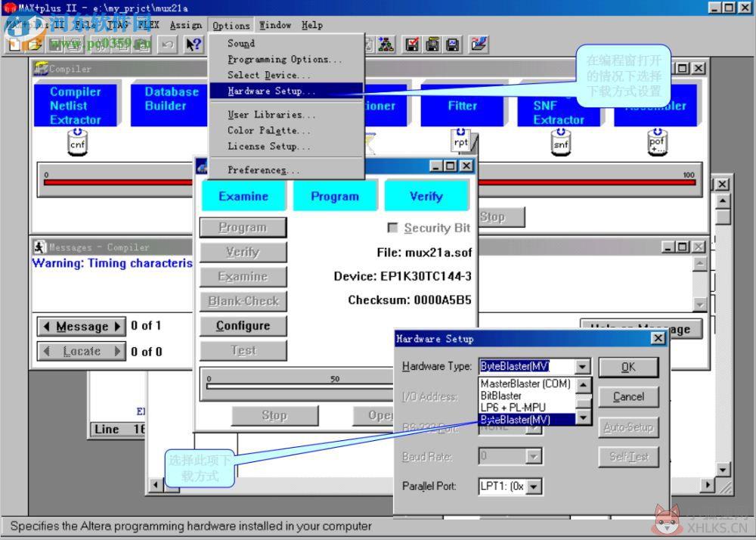This screenshot has width=756, height=540.
Task: Toggle the Security Bit checkbox
Action: point(393,228)
